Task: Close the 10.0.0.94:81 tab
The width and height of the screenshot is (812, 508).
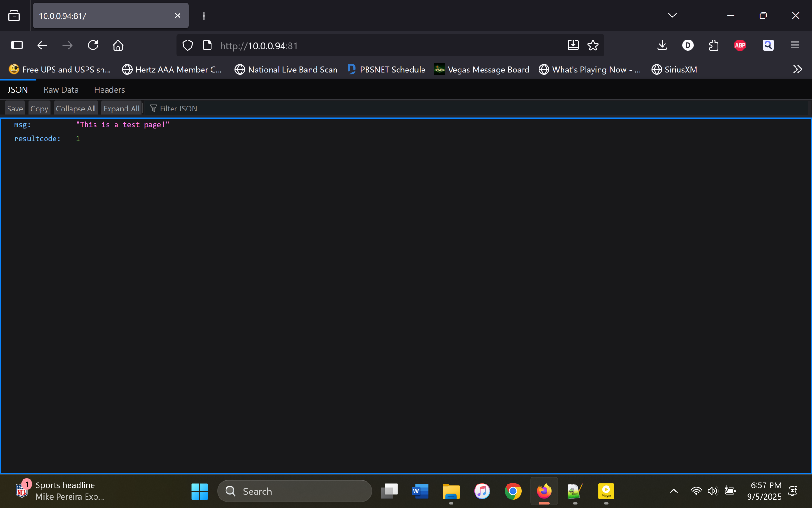Action: click(178, 16)
